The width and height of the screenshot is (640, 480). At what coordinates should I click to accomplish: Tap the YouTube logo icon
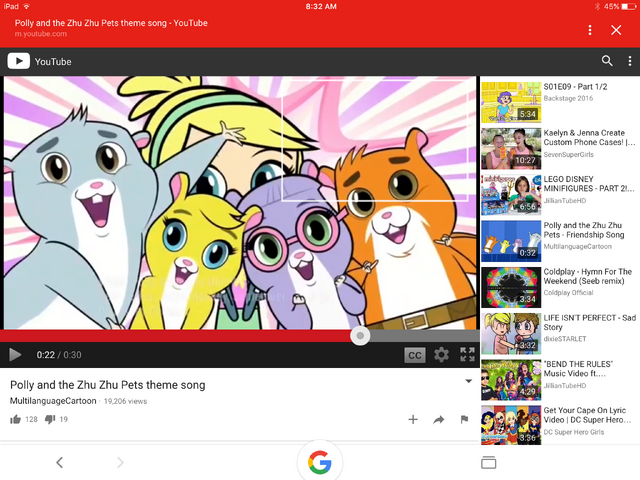click(x=18, y=61)
